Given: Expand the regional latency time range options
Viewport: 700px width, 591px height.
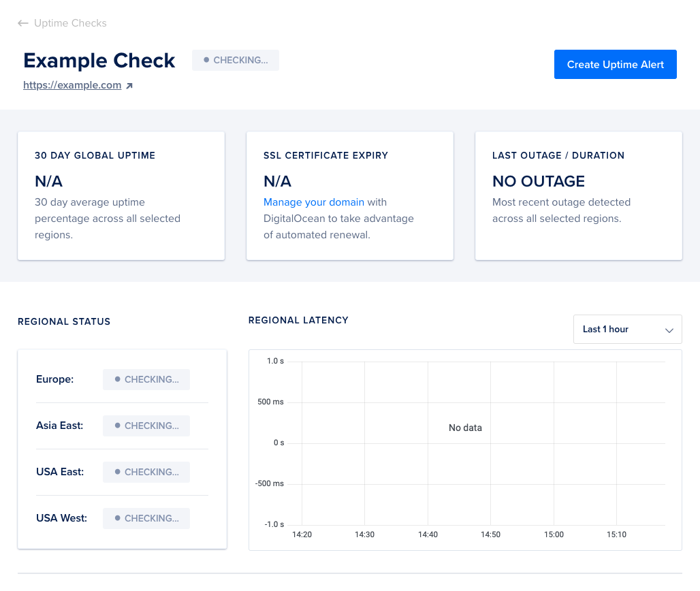Looking at the screenshot, I should click(626, 329).
